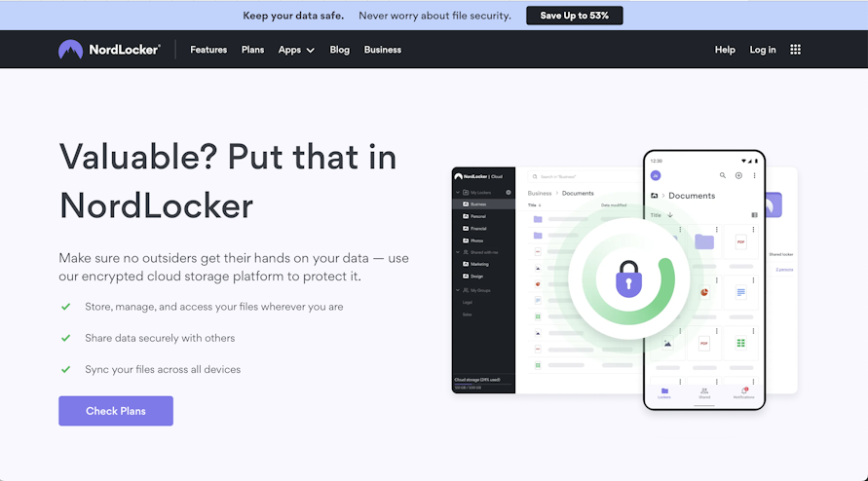Select the Business nav item
The width and height of the screenshot is (868, 481).
pyautogui.click(x=383, y=50)
